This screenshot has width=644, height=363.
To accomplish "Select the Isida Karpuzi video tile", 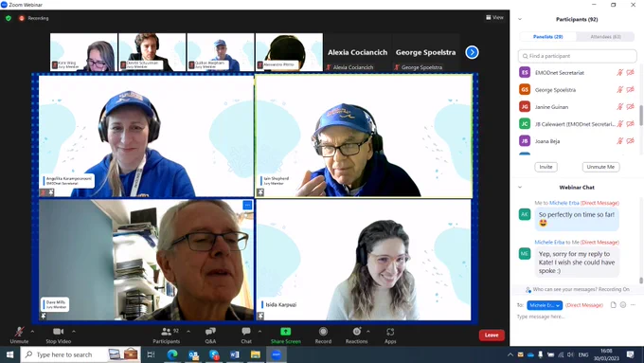I will coord(364,260).
